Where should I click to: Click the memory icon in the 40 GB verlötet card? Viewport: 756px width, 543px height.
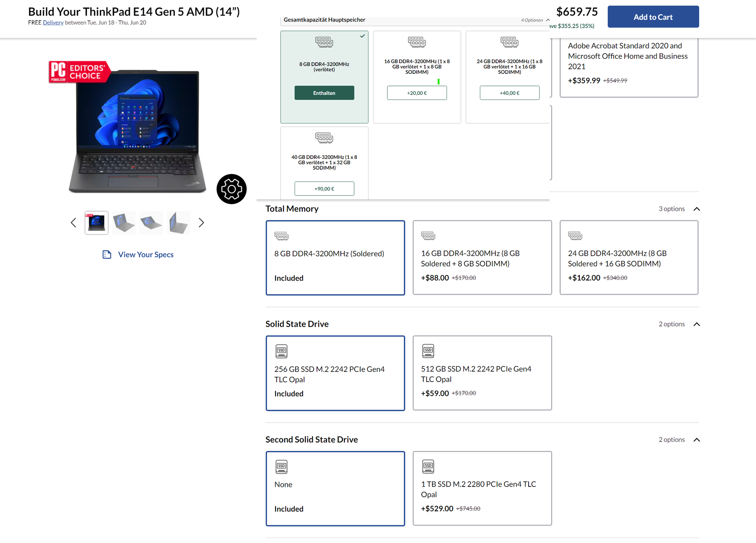click(324, 138)
